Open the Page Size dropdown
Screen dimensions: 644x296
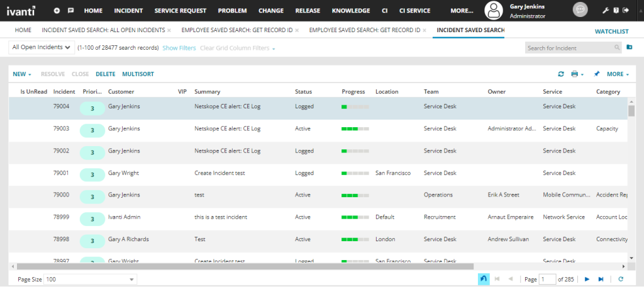(90, 280)
